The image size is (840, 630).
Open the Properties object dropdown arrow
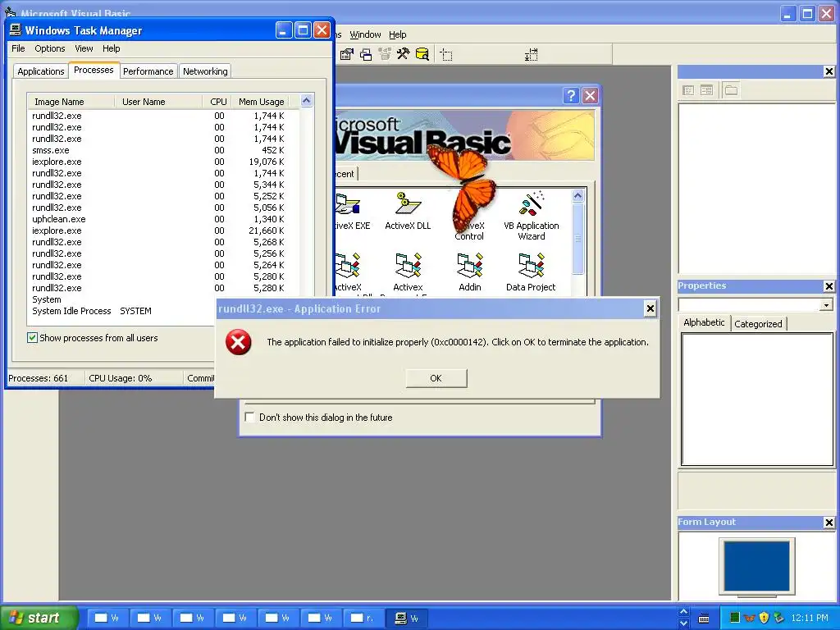(827, 305)
